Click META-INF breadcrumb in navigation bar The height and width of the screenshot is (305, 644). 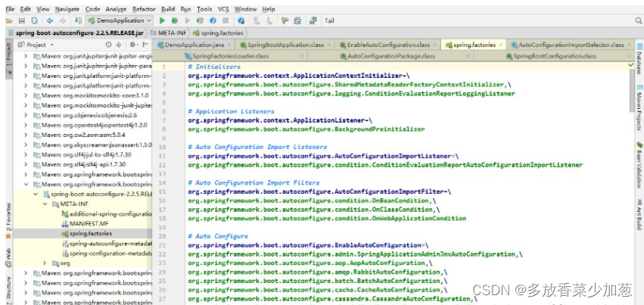(170, 33)
